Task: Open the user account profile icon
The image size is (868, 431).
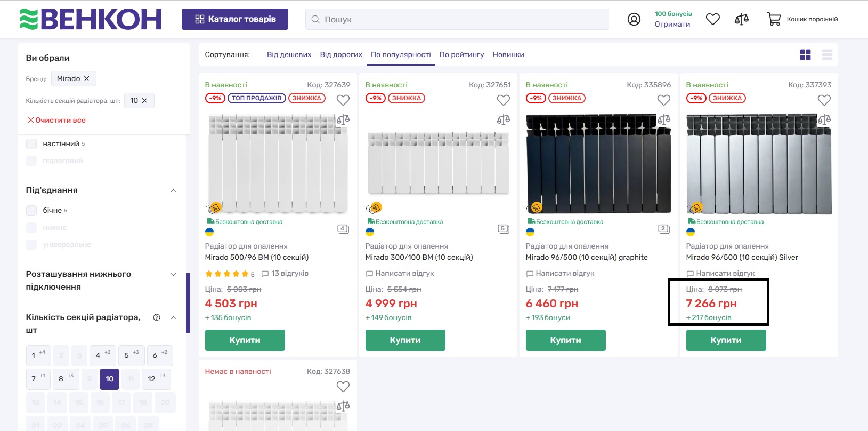Action: pos(634,19)
